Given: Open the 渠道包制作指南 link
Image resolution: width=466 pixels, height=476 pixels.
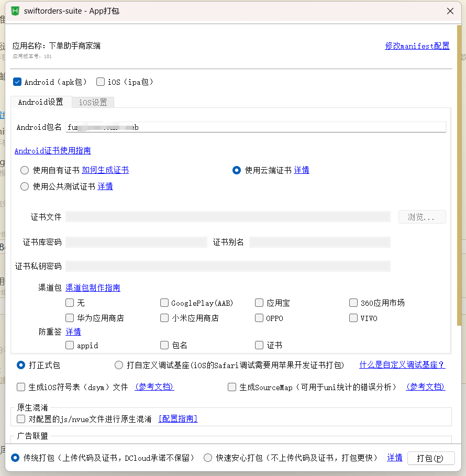Looking at the screenshot, I should (x=93, y=287).
